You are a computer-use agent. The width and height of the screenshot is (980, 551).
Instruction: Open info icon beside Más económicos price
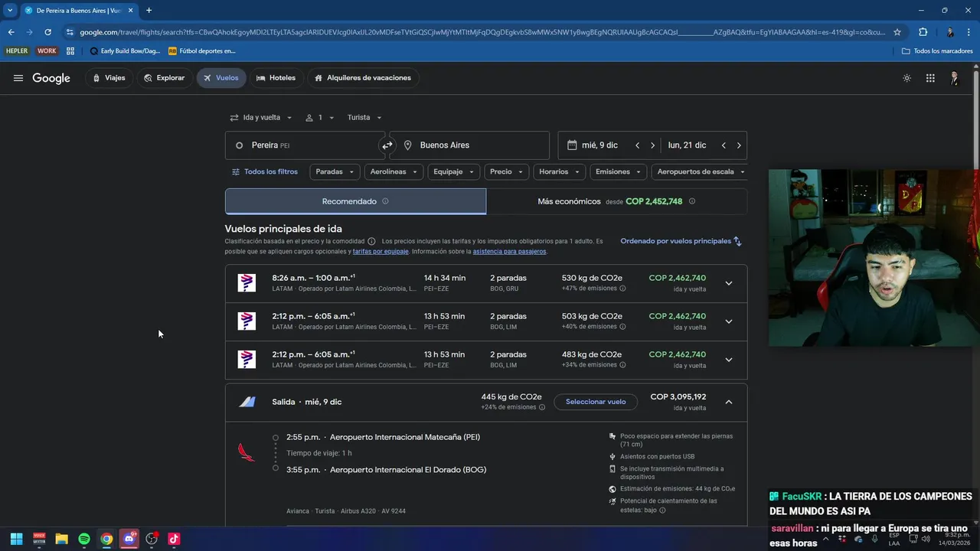tap(692, 201)
